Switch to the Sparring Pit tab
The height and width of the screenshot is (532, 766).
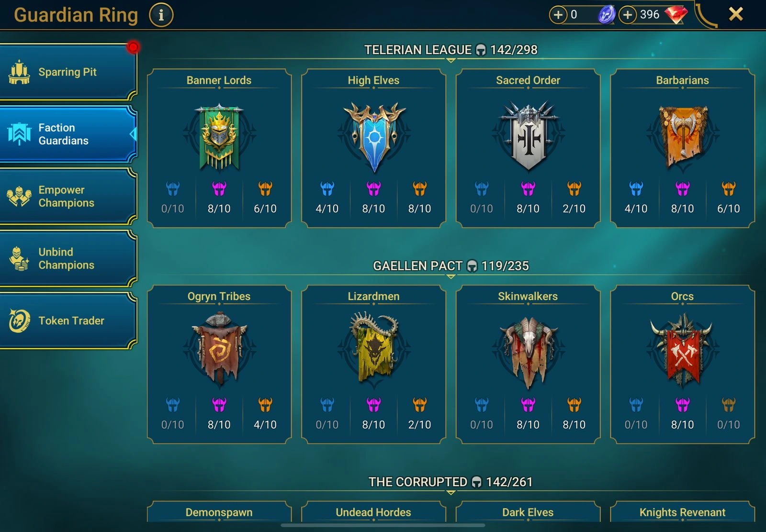[68, 72]
